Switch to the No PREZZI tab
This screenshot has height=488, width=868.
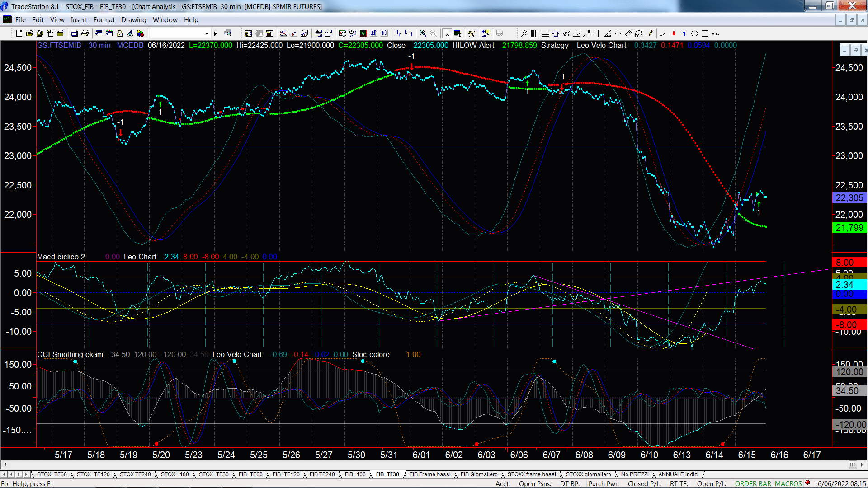click(635, 474)
